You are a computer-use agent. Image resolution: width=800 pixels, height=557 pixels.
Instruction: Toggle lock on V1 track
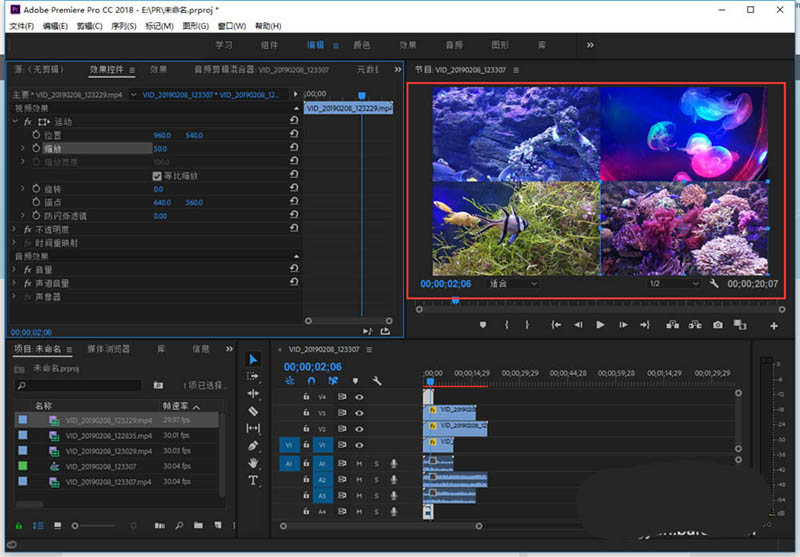(306, 444)
